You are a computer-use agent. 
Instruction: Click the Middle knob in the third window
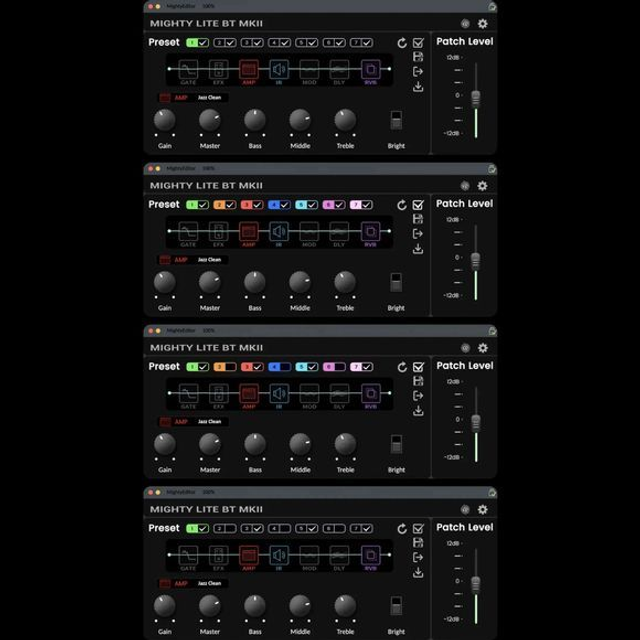click(300, 444)
